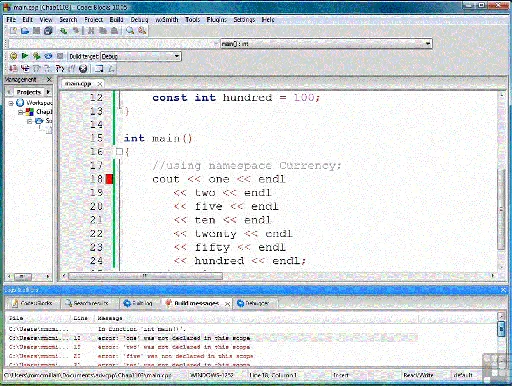
Task: Click the Redo toolbar icon
Action: tap(76, 31)
